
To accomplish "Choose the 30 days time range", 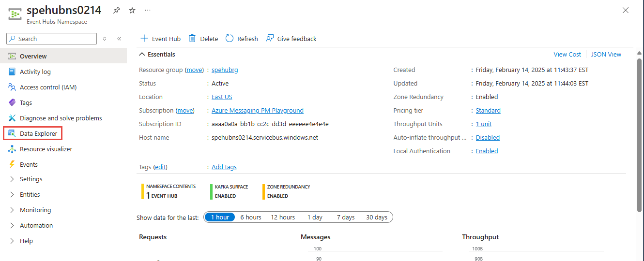I will click(376, 217).
